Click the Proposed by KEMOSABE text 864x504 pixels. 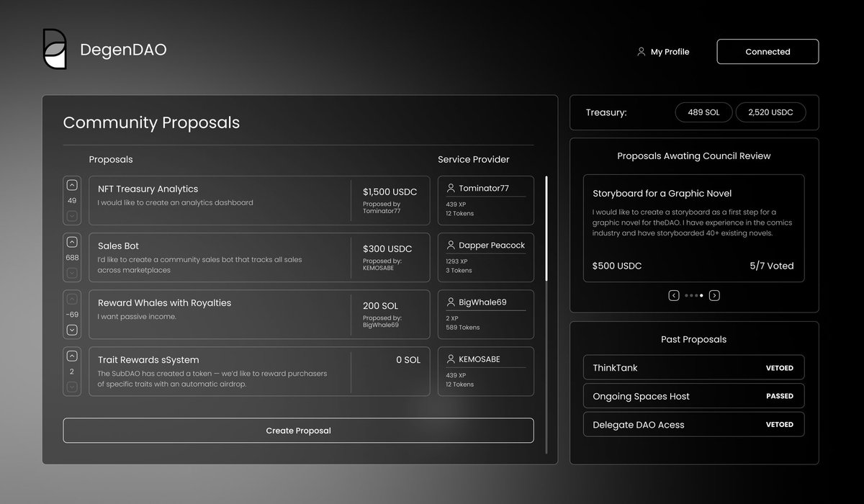(382, 264)
